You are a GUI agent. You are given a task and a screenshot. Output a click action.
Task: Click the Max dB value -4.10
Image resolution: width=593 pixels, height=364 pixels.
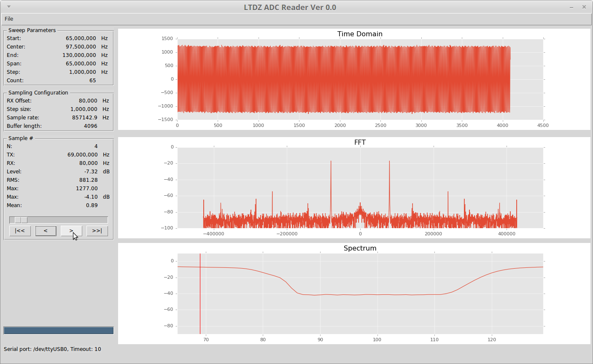coord(91,197)
